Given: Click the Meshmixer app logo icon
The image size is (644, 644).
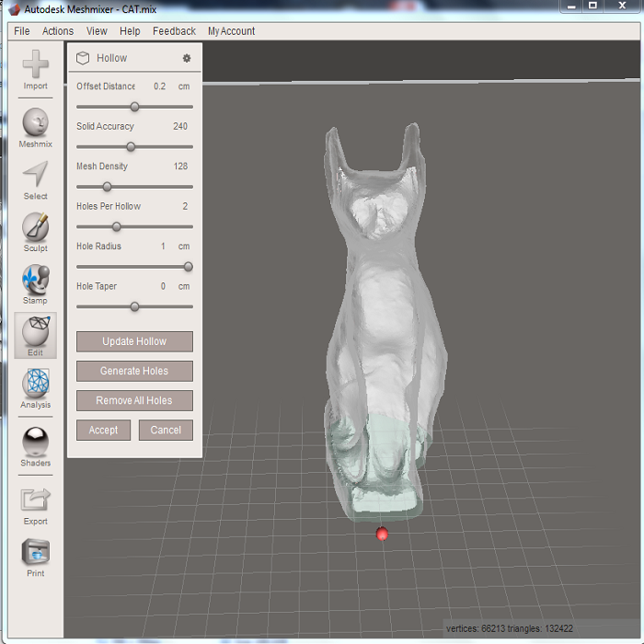Looking at the screenshot, I should point(14,9).
